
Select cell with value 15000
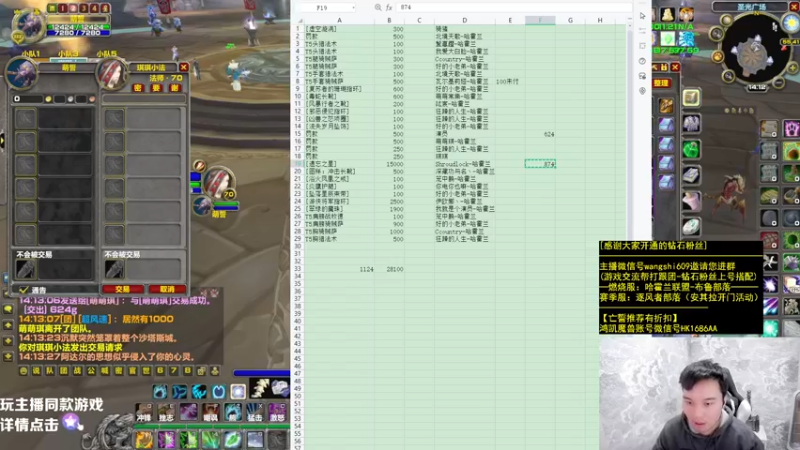pos(389,164)
